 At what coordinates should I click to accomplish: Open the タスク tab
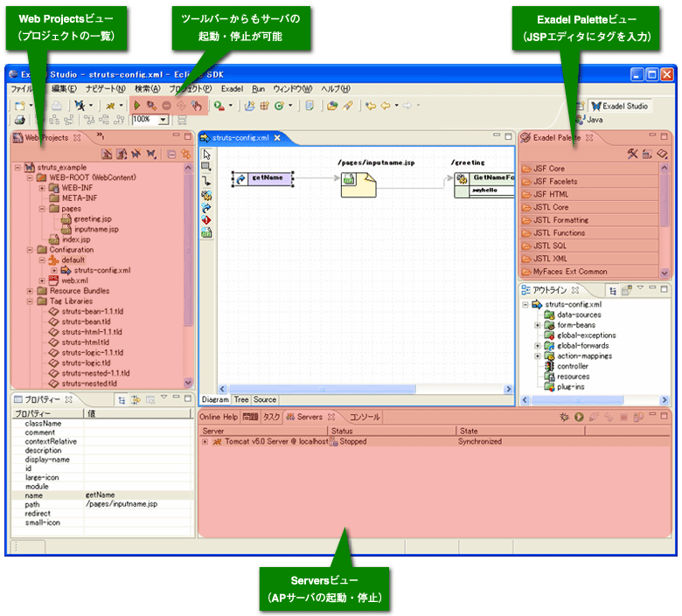click(271, 418)
